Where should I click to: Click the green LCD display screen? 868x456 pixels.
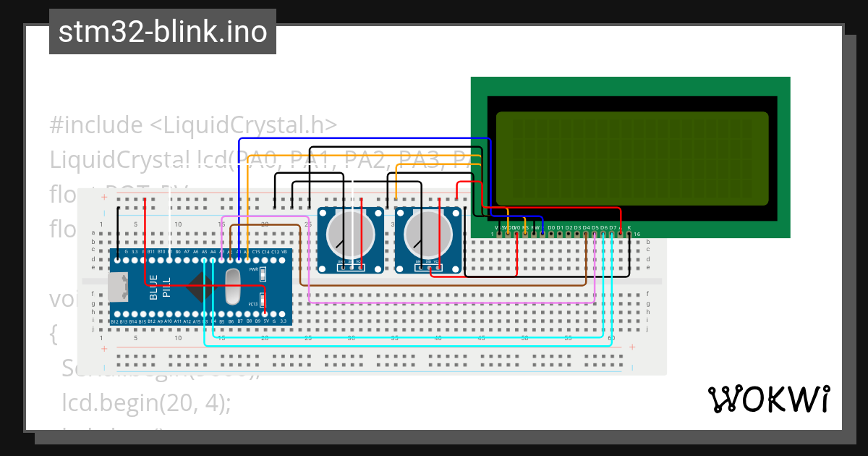[x=631, y=158]
